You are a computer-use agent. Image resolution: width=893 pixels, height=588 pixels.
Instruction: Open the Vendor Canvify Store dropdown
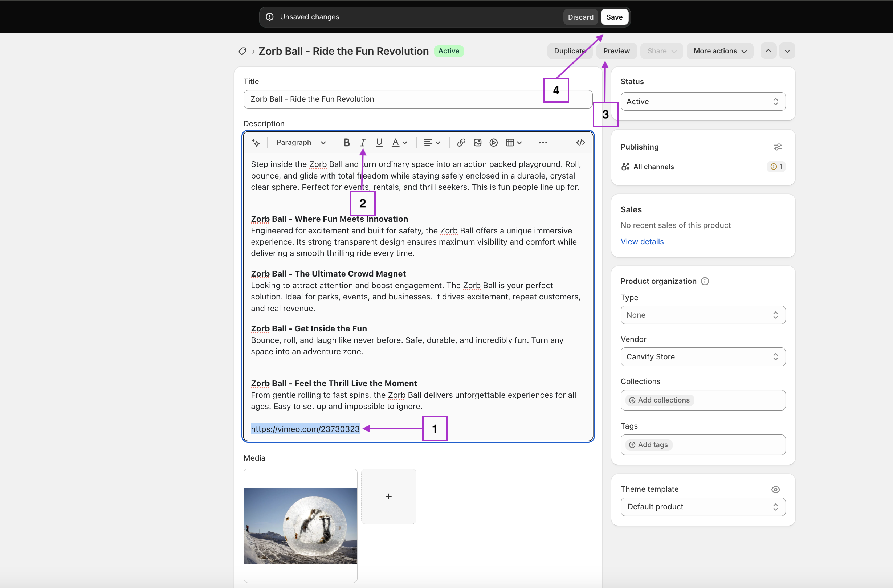pyautogui.click(x=703, y=357)
